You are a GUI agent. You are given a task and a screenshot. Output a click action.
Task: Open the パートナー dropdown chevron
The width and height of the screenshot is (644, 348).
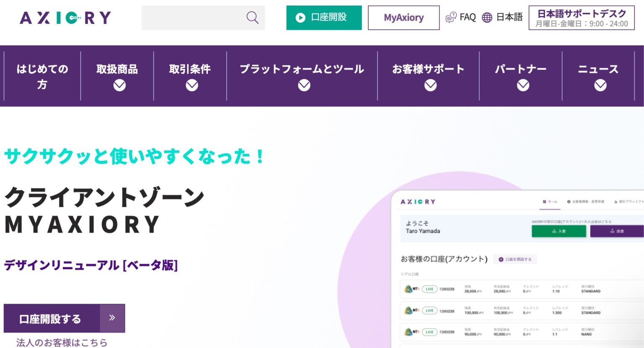tap(522, 85)
